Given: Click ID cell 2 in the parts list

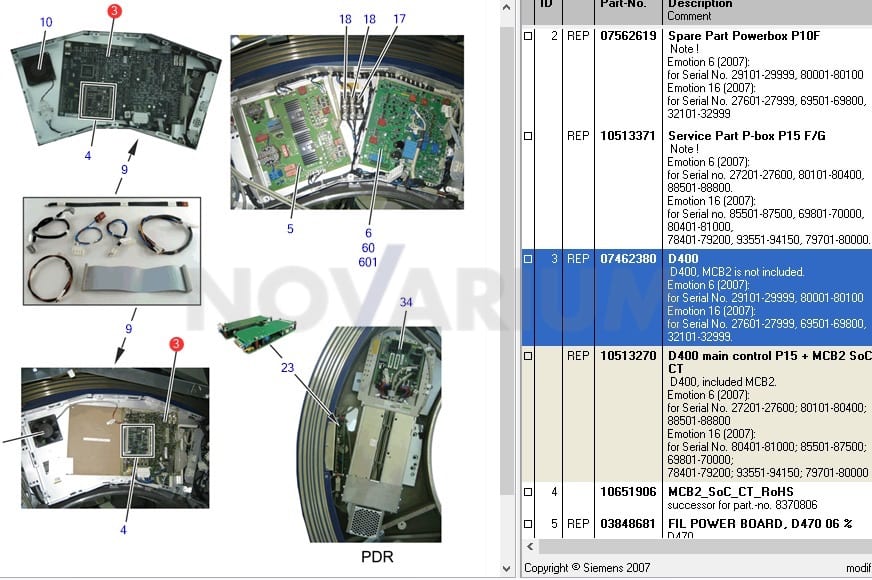Looking at the screenshot, I should [554, 36].
